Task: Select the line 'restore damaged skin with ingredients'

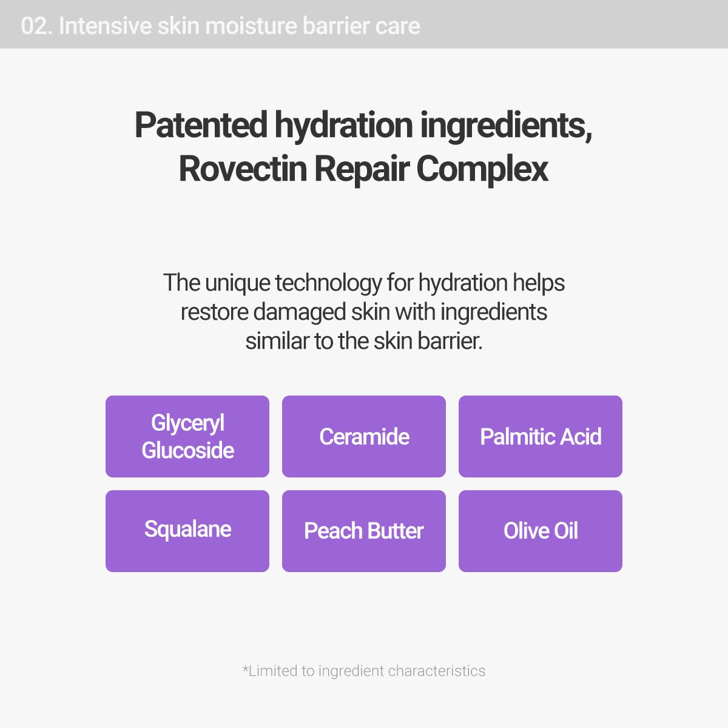Action: (x=364, y=312)
